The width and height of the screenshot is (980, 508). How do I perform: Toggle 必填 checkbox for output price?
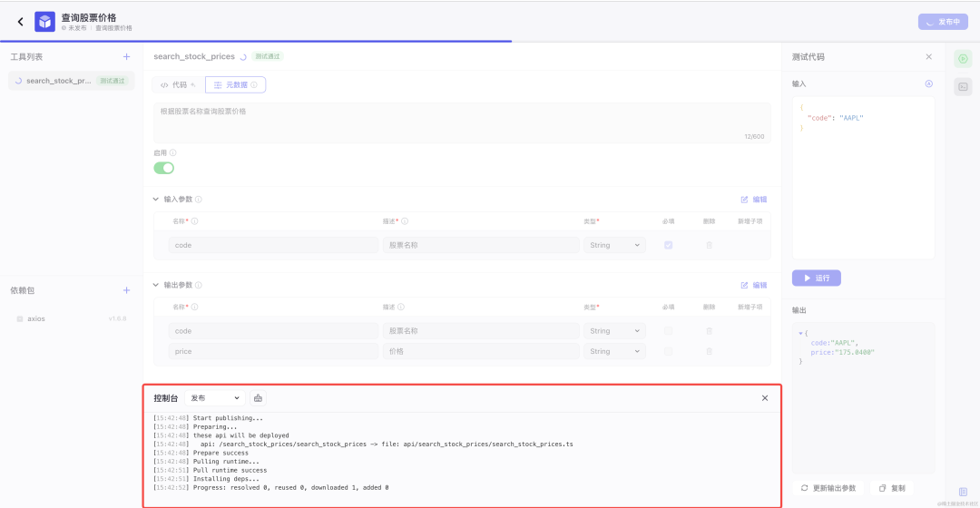[668, 351]
